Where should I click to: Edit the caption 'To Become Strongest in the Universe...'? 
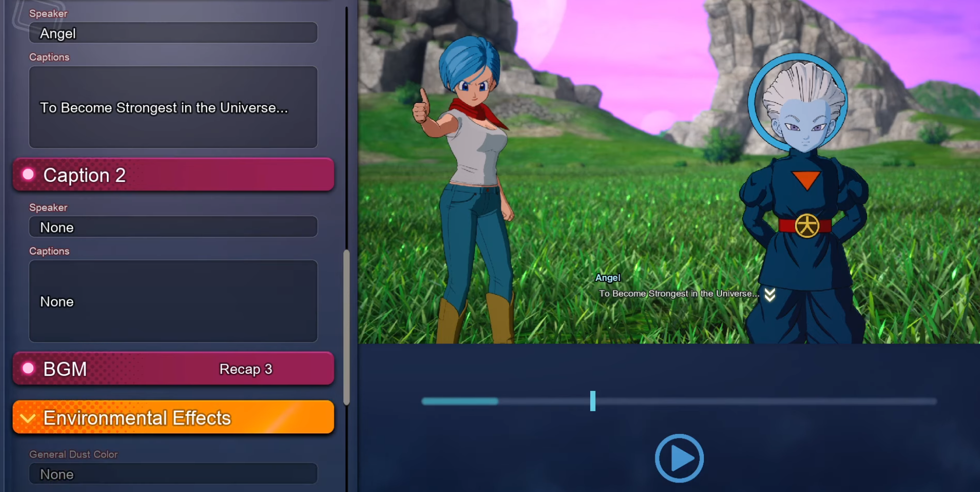tap(173, 107)
